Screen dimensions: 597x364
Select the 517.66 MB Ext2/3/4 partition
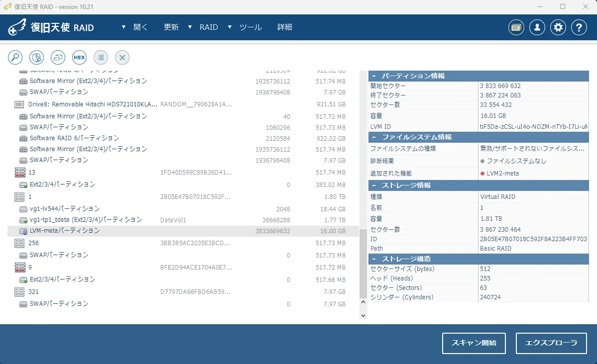click(x=183, y=279)
